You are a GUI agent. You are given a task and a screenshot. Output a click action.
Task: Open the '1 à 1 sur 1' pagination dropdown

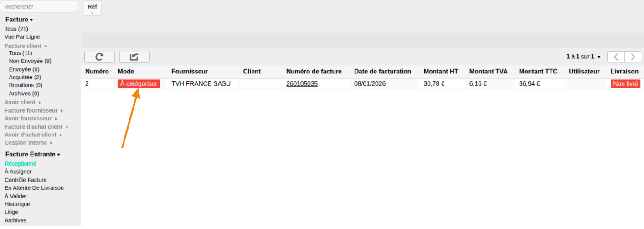point(583,57)
